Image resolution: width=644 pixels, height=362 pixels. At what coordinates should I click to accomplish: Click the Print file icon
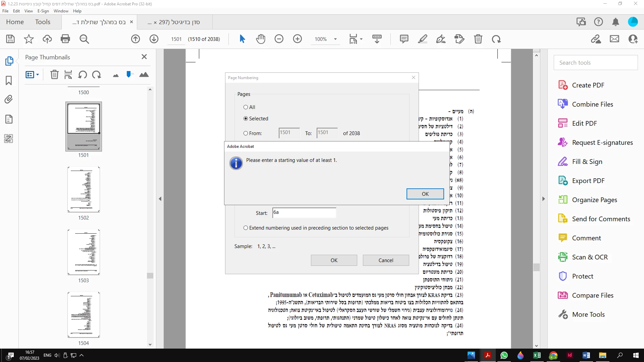pos(65,39)
